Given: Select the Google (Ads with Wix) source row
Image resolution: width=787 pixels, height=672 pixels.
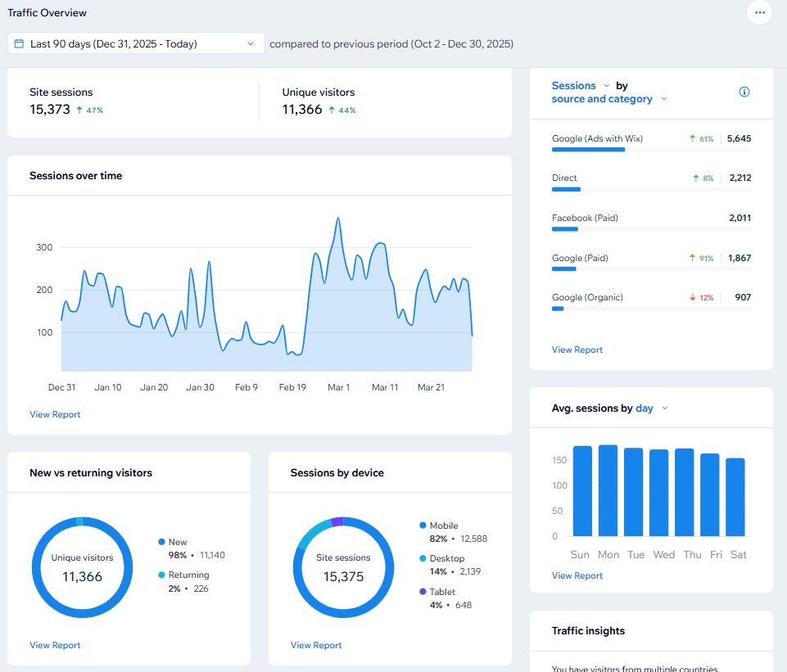Looking at the screenshot, I should 652,142.
